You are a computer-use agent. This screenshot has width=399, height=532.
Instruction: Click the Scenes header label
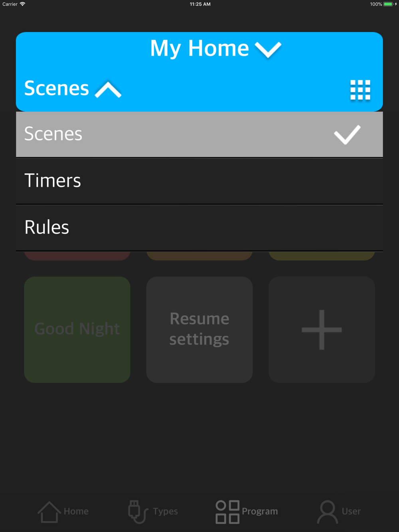coord(56,88)
